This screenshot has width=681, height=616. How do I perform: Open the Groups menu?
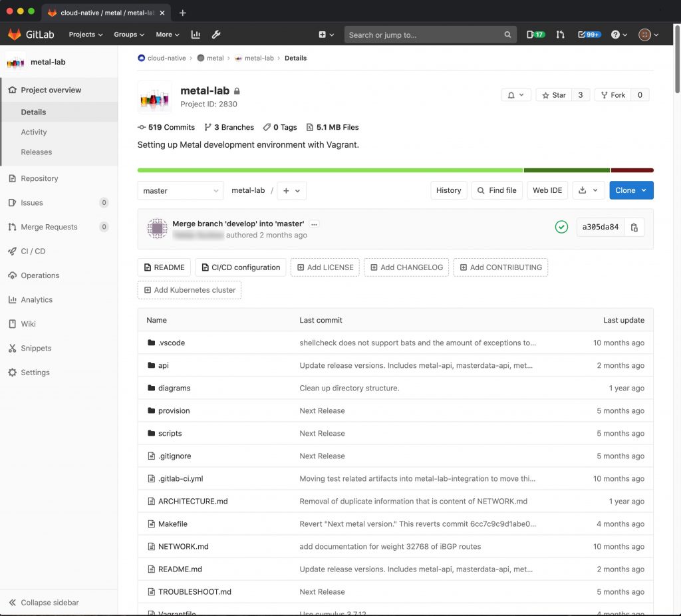pyautogui.click(x=128, y=35)
